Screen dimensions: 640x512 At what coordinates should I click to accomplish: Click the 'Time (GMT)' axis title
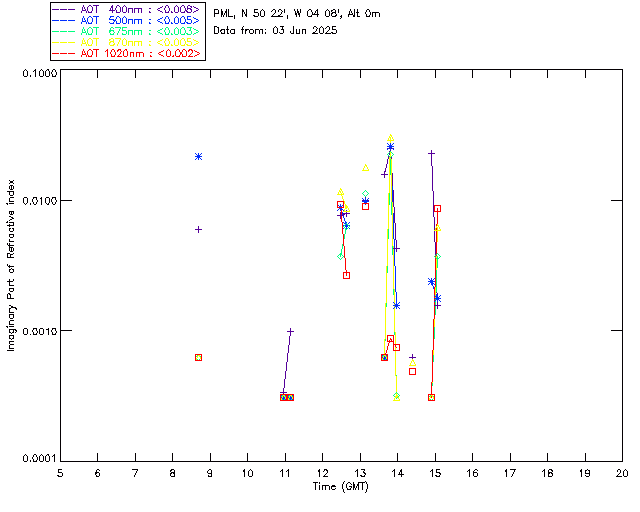click(x=341, y=487)
